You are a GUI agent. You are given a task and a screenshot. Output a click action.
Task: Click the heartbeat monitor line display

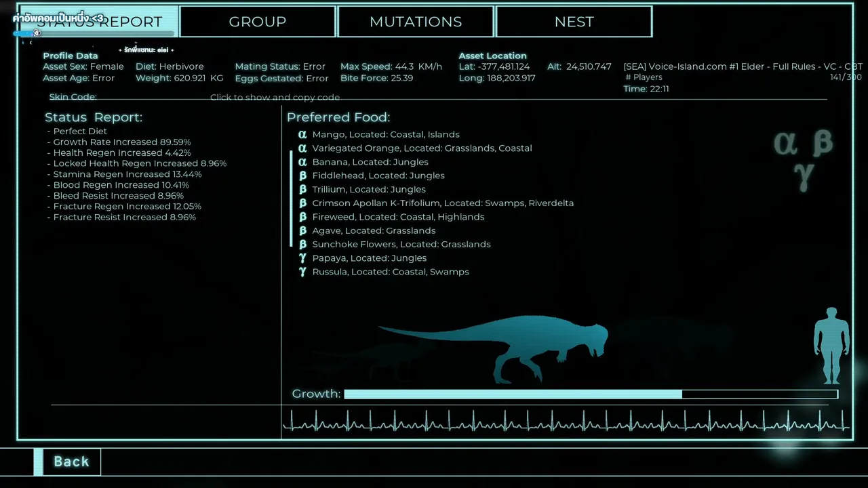(x=566, y=422)
